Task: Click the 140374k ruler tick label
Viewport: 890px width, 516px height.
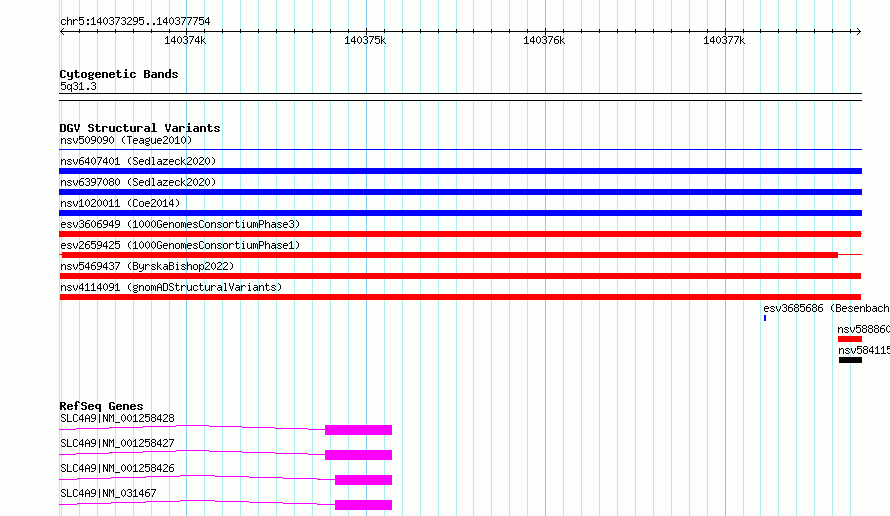Action: [x=185, y=40]
